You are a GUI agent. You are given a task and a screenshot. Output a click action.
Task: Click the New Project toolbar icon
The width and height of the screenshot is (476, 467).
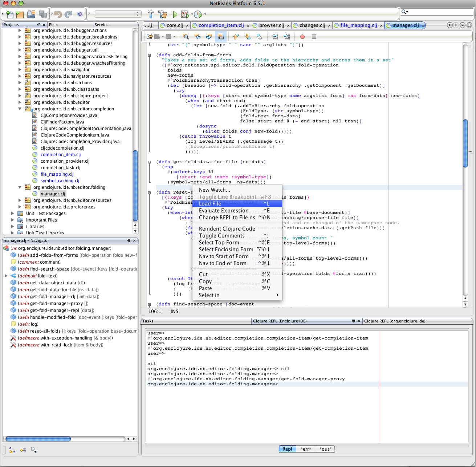point(20,14)
